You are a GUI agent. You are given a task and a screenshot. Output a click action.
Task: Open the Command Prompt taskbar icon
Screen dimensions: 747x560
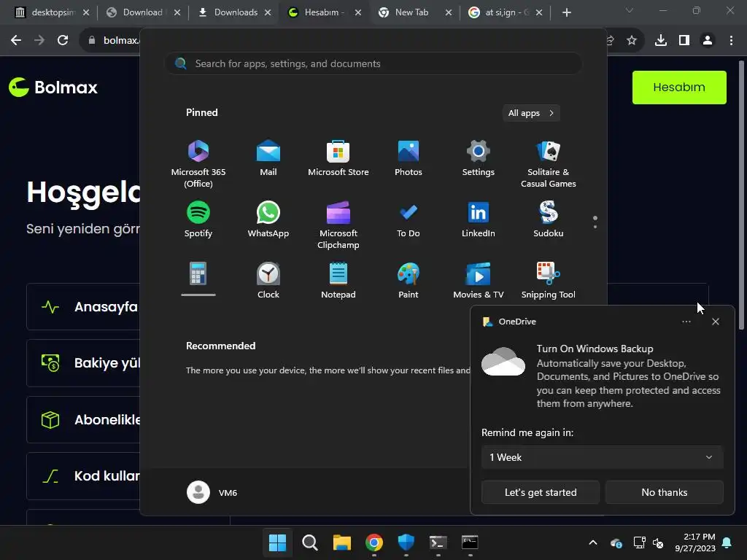pyautogui.click(x=470, y=542)
